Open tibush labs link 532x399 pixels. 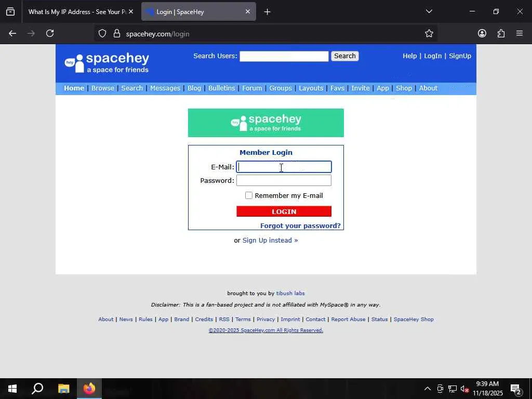pos(290,293)
